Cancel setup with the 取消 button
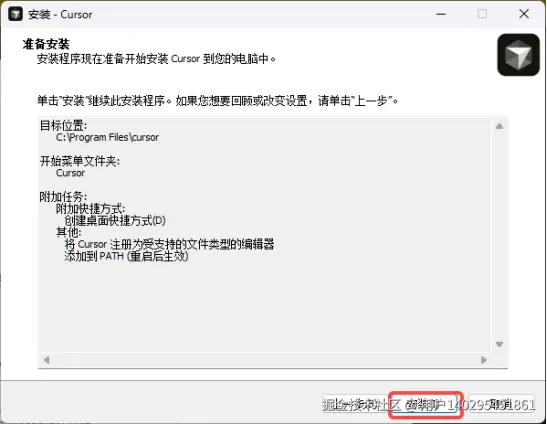 point(501,405)
